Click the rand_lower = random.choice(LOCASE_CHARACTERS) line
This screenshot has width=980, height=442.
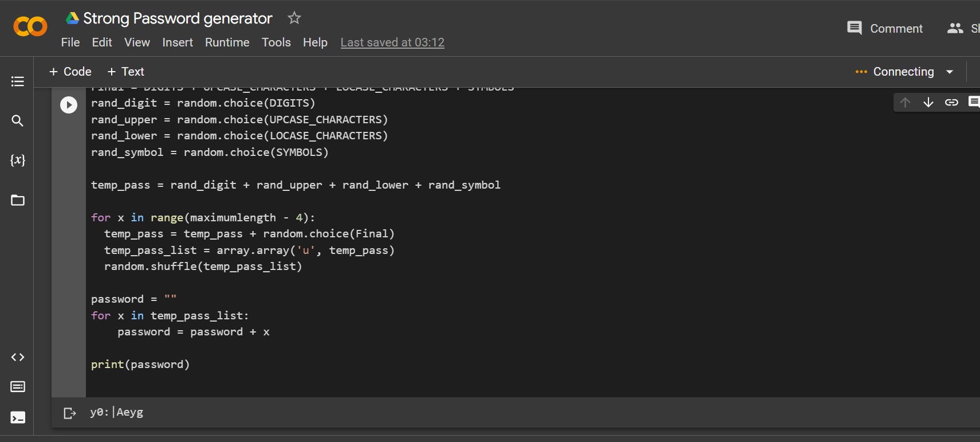[x=239, y=136]
